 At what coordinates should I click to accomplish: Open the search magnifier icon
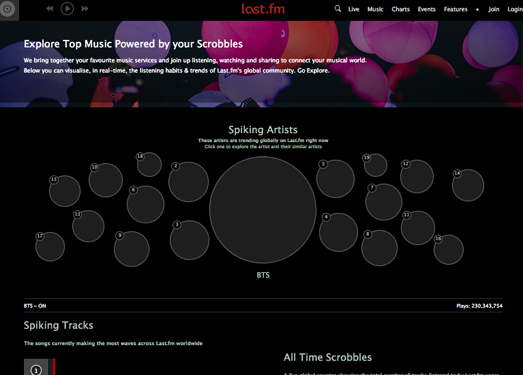(338, 9)
